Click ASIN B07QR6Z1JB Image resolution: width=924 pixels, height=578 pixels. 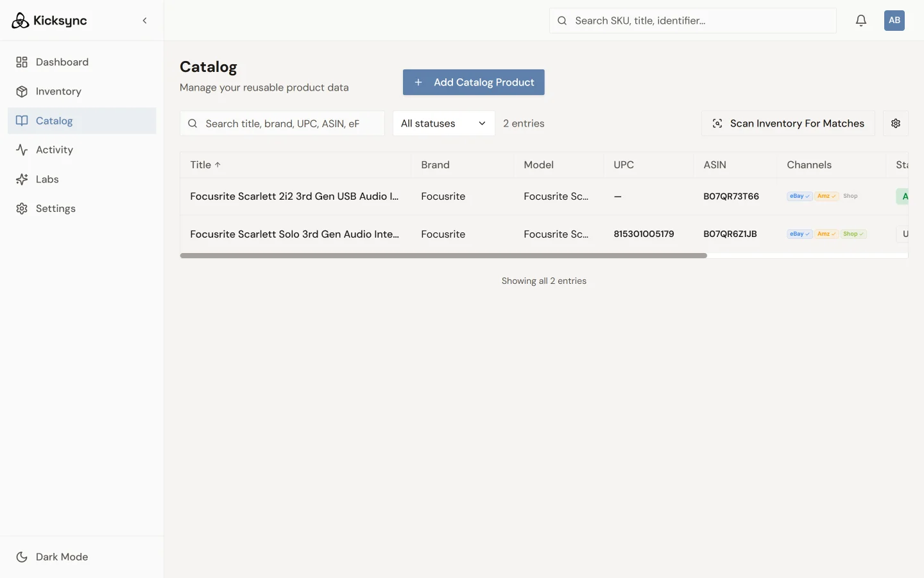[x=730, y=234]
